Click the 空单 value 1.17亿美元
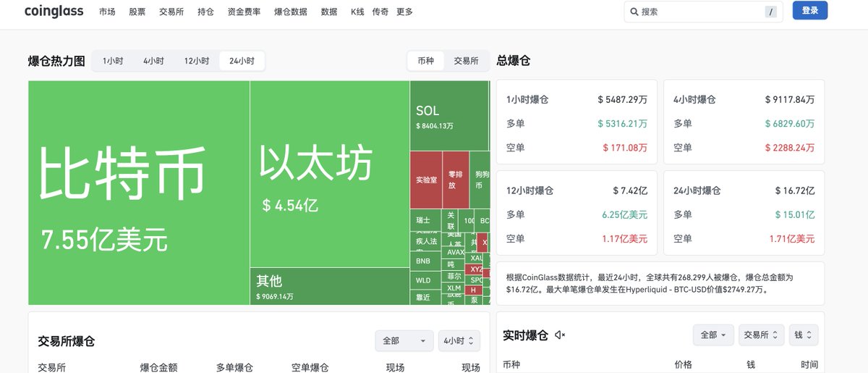This screenshot has height=373, width=868. pyautogui.click(x=624, y=239)
